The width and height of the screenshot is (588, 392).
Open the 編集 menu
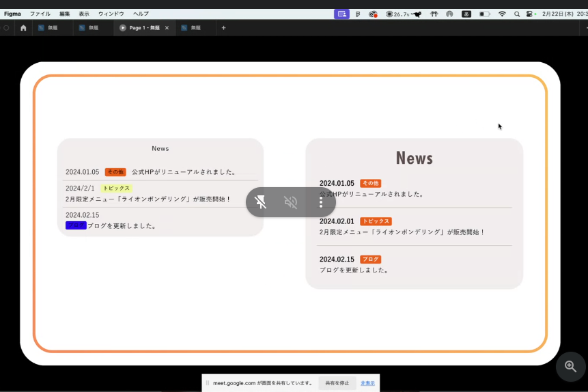tap(64, 14)
